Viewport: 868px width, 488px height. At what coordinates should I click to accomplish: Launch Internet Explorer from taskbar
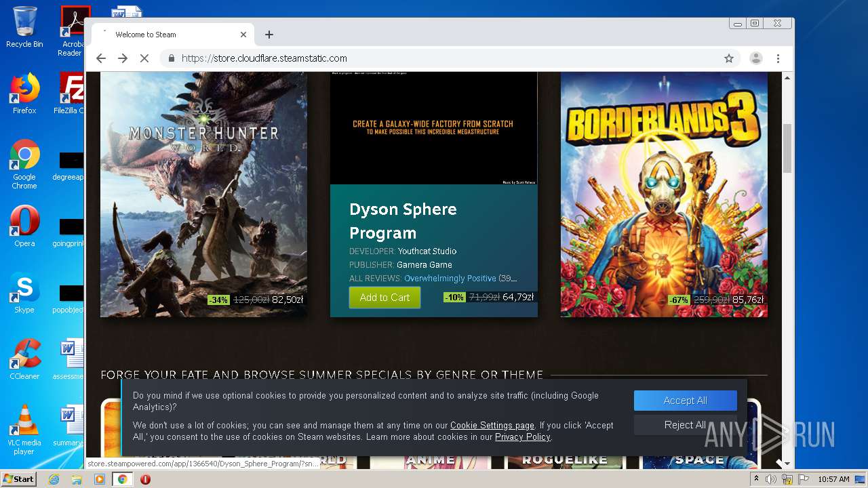point(54,479)
